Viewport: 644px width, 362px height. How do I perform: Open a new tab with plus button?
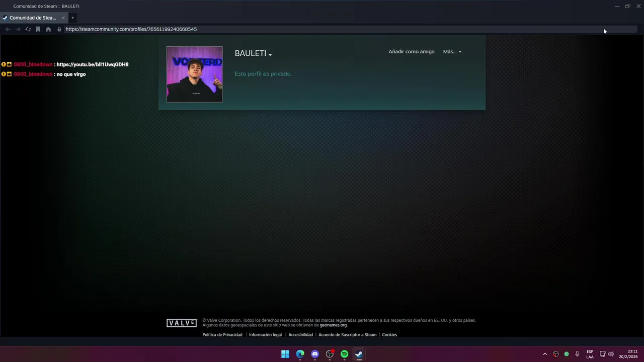pos(72,18)
